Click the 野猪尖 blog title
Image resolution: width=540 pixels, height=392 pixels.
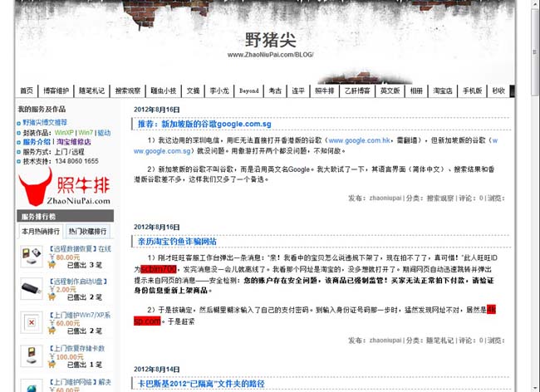(270, 40)
